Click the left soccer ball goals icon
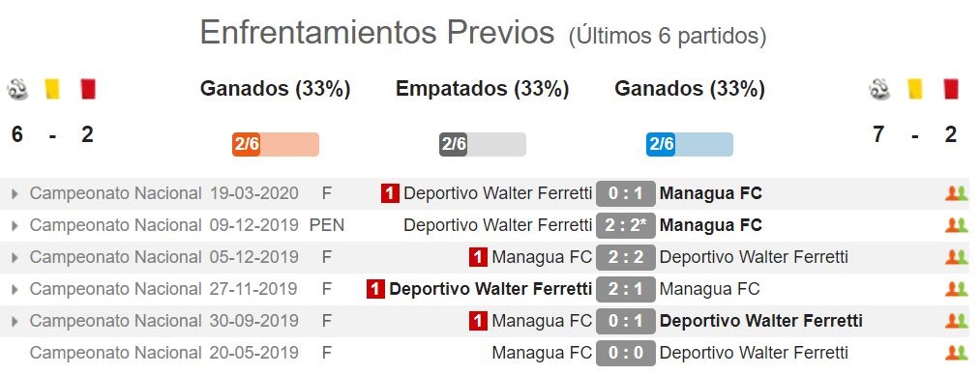 tap(17, 89)
